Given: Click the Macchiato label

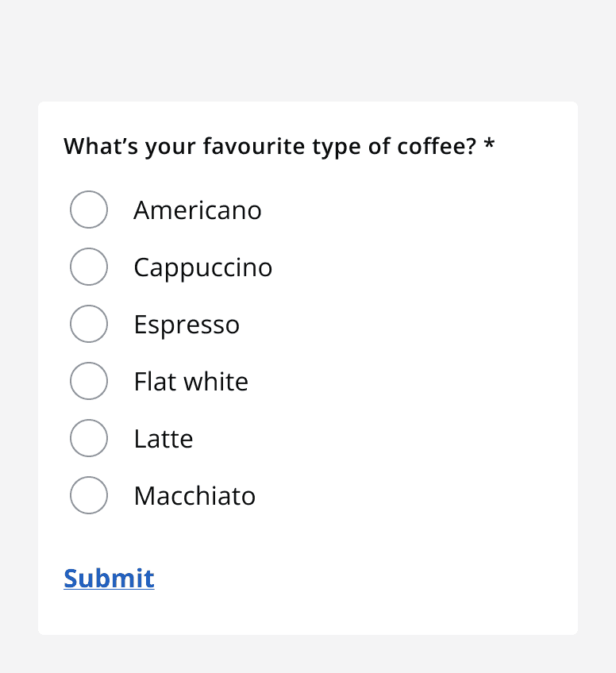Looking at the screenshot, I should [x=194, y=495].
